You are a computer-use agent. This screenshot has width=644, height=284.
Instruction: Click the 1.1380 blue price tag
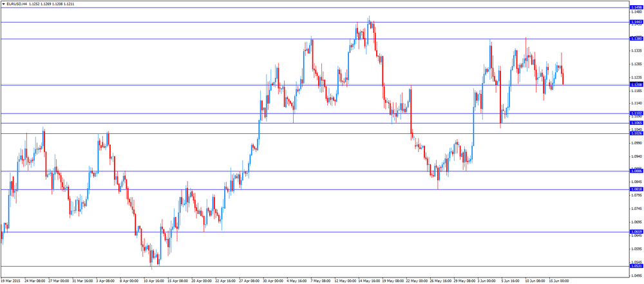click(x=636, y=38)
